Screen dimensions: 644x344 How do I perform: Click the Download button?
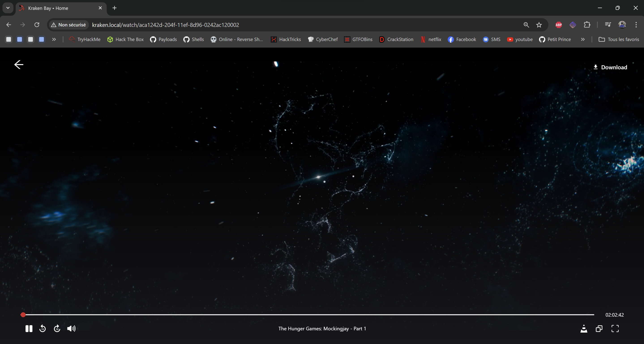tap(610, 67)
